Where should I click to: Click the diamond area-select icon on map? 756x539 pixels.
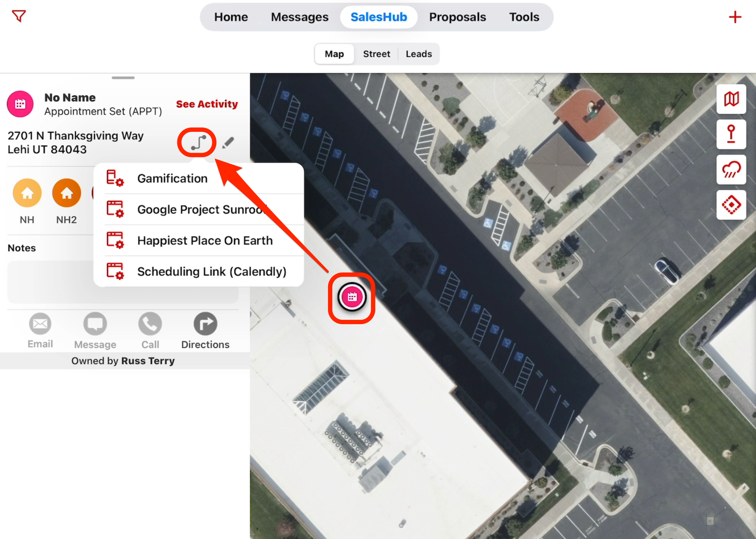[731, 205]
